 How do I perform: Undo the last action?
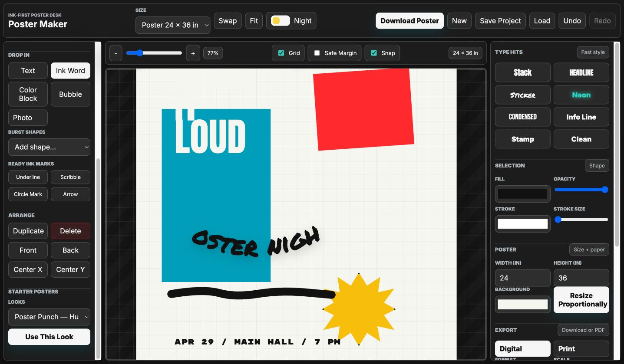click(572, 21)
